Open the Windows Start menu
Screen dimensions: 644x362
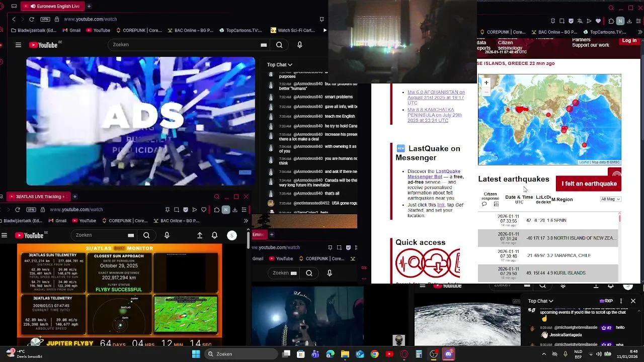196,354
